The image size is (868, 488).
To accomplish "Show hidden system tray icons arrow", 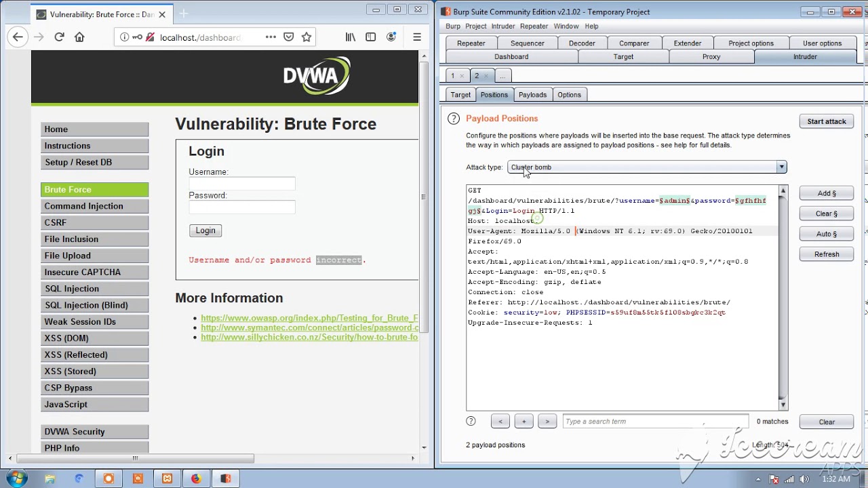I will point(758,479).
